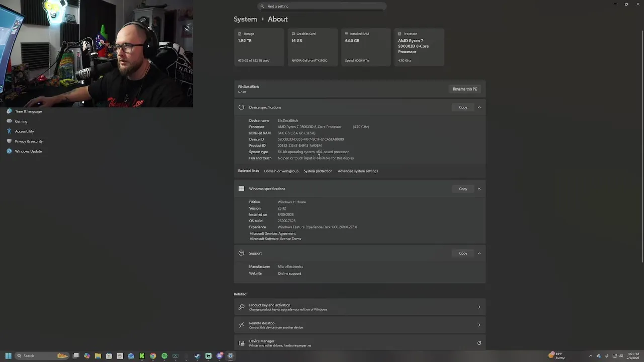
Task: Go to Accessibility settings
Action: (x=24, y=131)
